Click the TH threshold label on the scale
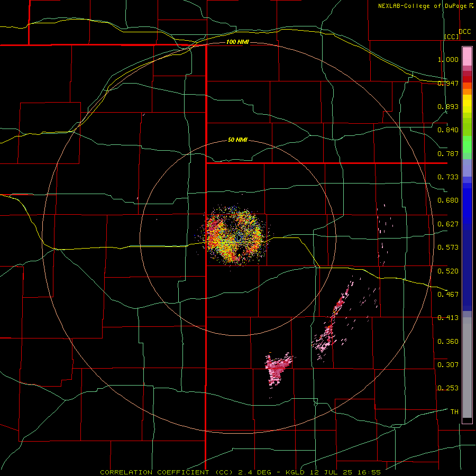The width and height of the screenshot is (476, 476). (454, 412)
